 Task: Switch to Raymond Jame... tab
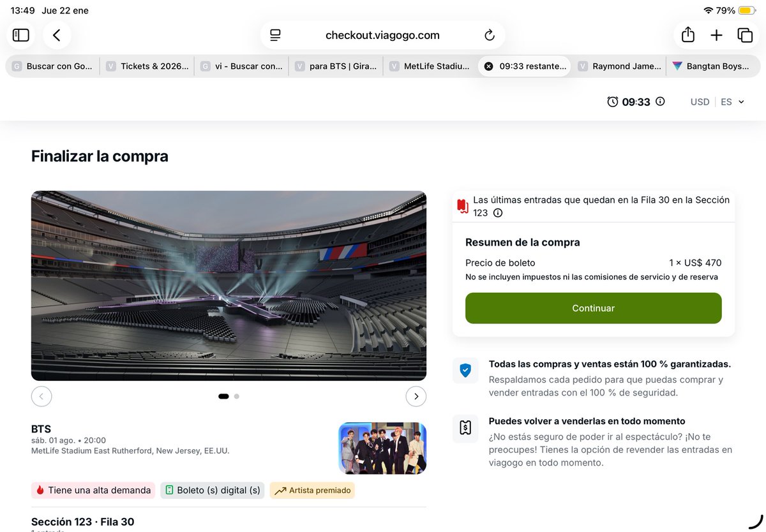pos(619,66)
